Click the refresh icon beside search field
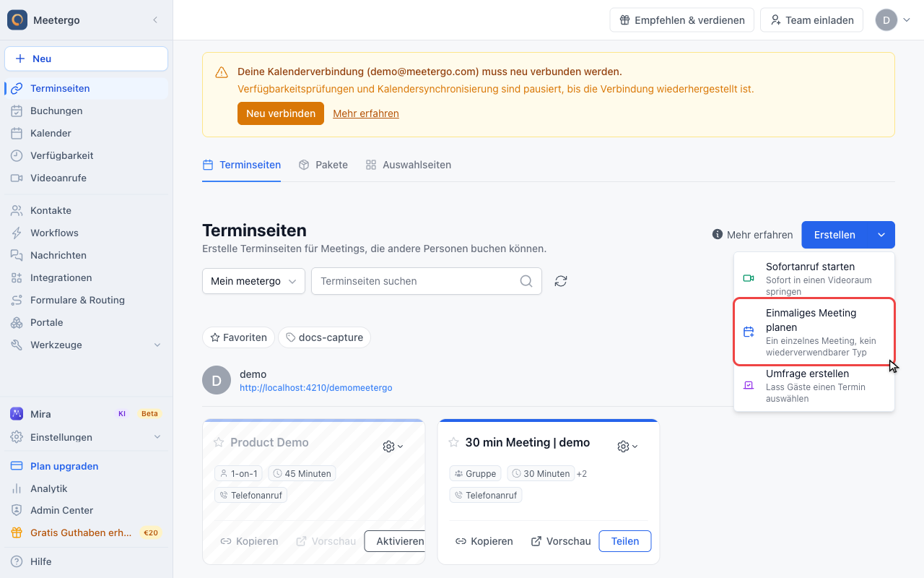Image resolution: width=924 pixels, height=578 pixels. 561,281
